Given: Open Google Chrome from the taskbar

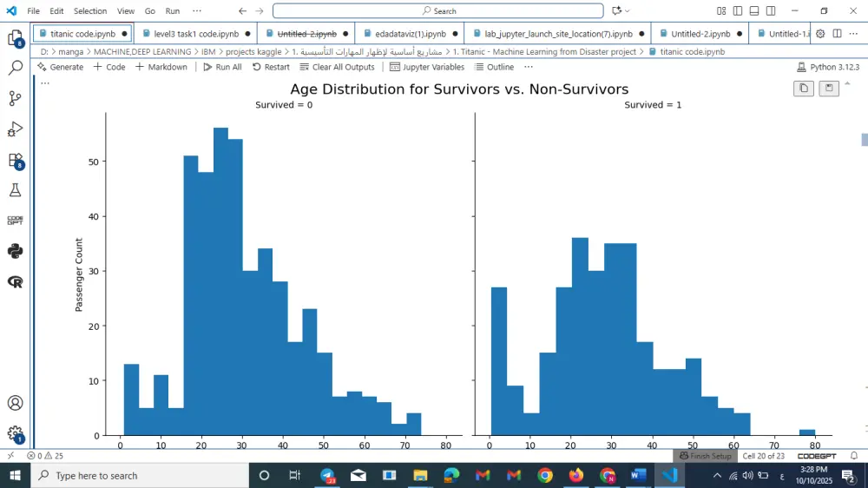Looking at the screenshot, I should (x=545, y=475).
